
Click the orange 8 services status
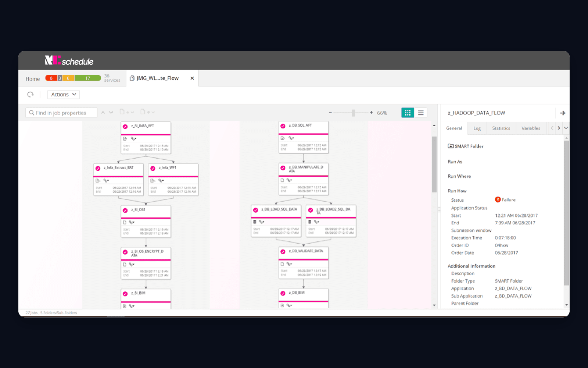pyautogui.click(x=68, y=78)
